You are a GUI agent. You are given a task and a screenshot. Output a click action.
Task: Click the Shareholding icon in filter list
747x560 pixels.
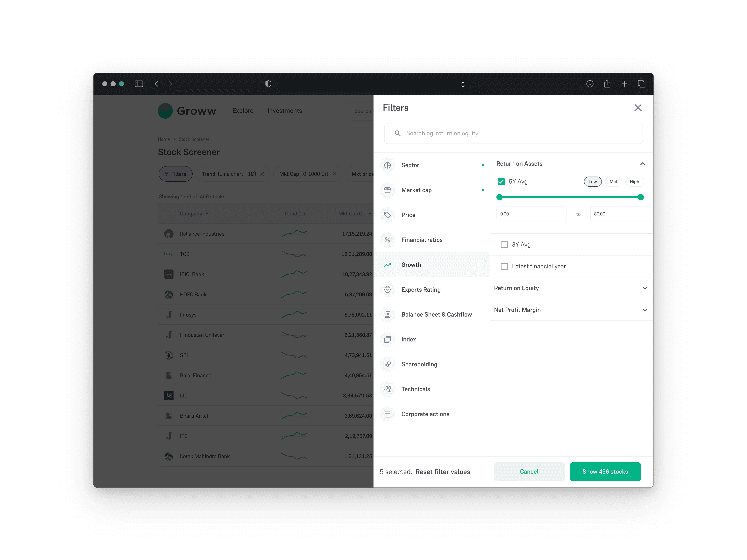[x=387, y=364]
